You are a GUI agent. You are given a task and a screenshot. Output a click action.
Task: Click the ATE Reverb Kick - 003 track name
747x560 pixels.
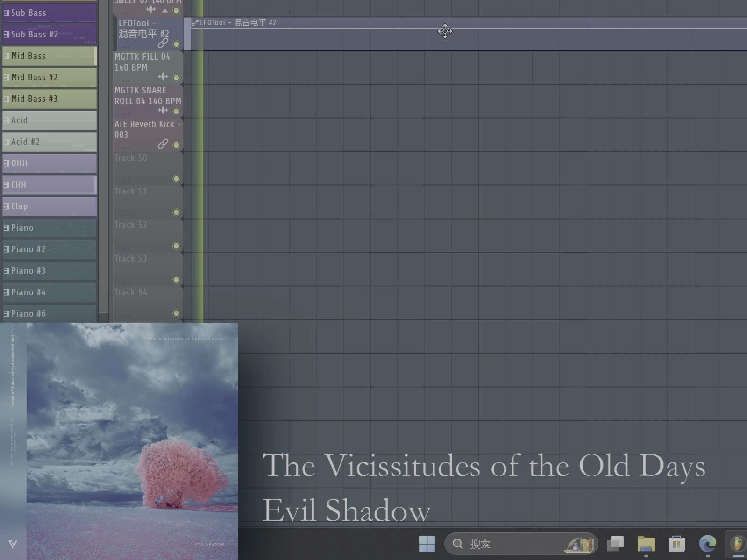click(x=148, y=129)
